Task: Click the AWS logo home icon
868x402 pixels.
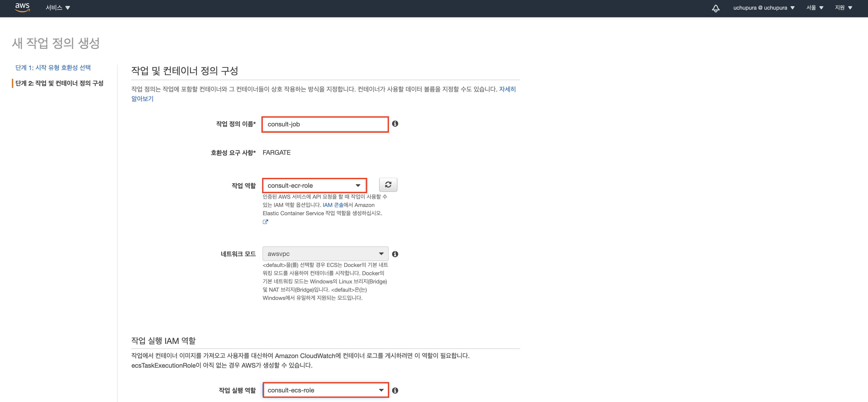Action: pyautogui.click(x=22, y=7)
